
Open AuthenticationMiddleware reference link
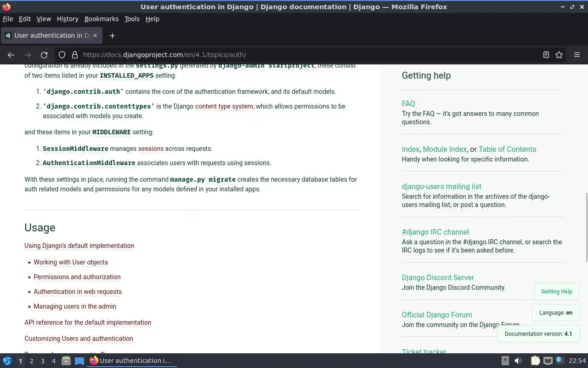tap(89, 163)
